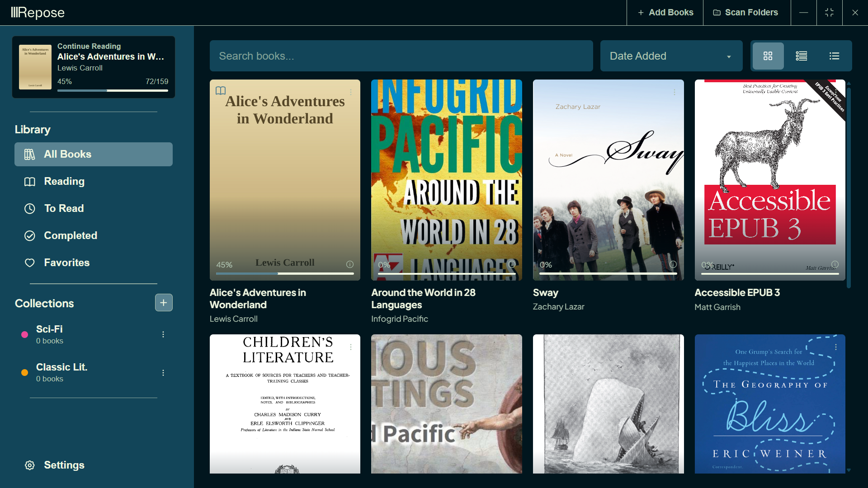This screenshot has height=488, width=868.
Task: Select the To Read clock icon
Action: 29,208
